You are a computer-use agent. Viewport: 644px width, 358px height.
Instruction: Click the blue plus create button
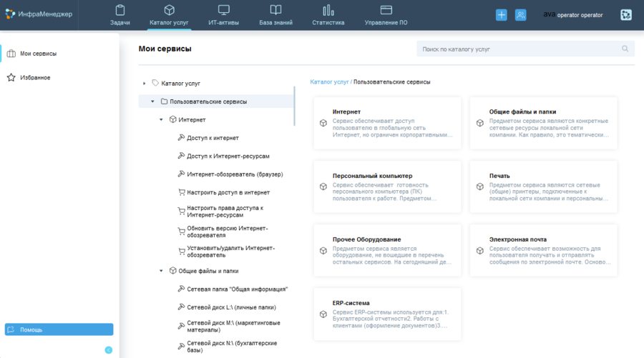pos(501,15)
